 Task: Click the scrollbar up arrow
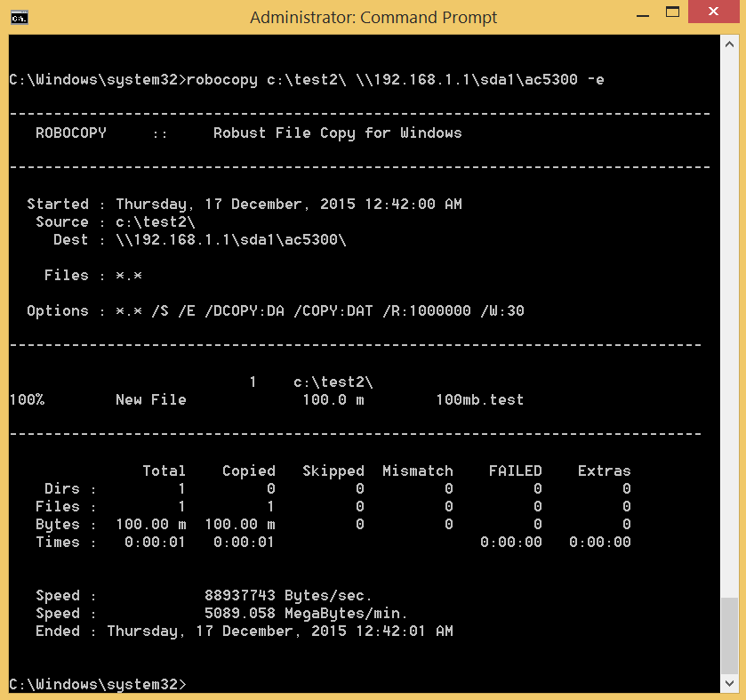click(729, 44)
